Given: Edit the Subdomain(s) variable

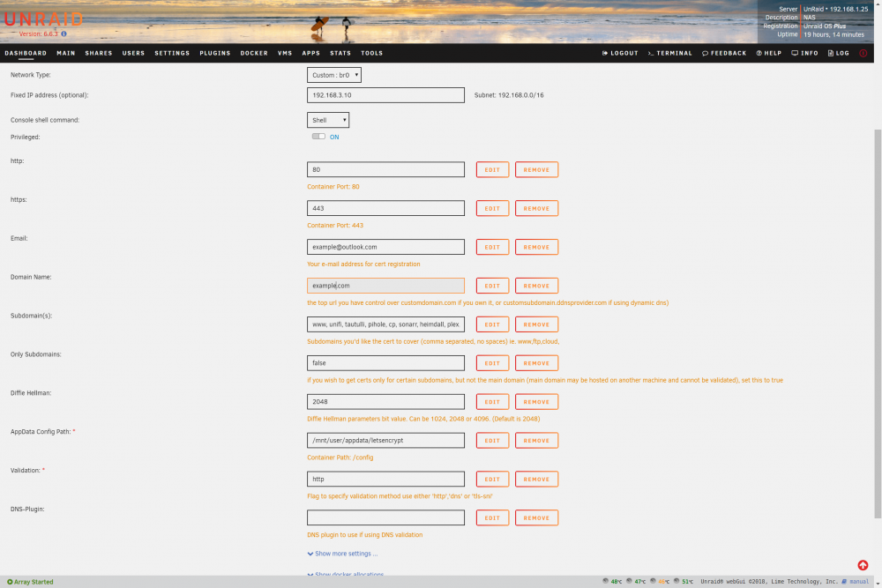Looking at the screenshot, I should click(492, 324).
